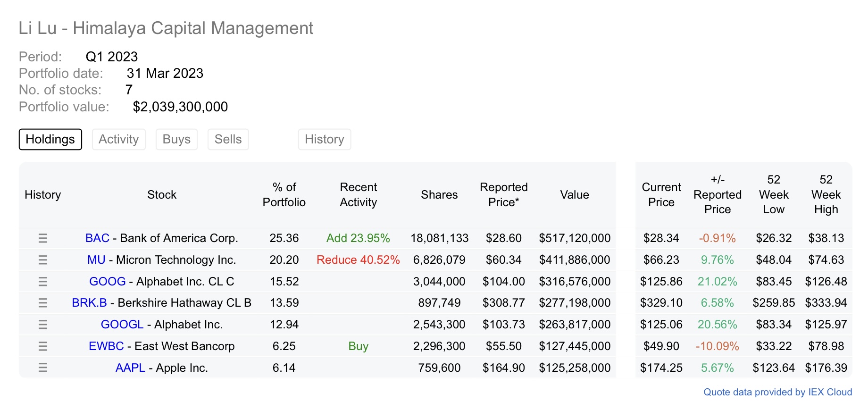
Task: Click the 'Add 23.95%' activity cell
Action: point(359,238)
